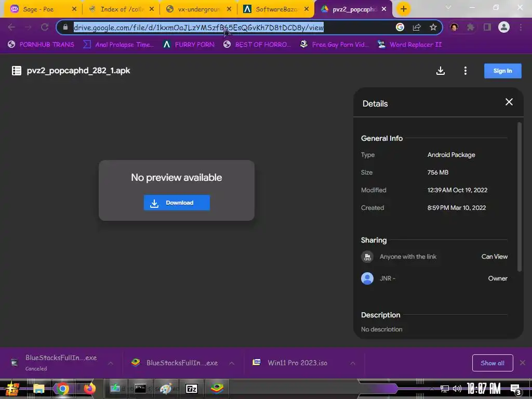This screenshot has height=399, width=532.
Task: Open the Chrome profile menu
Action: coord(504,27)
